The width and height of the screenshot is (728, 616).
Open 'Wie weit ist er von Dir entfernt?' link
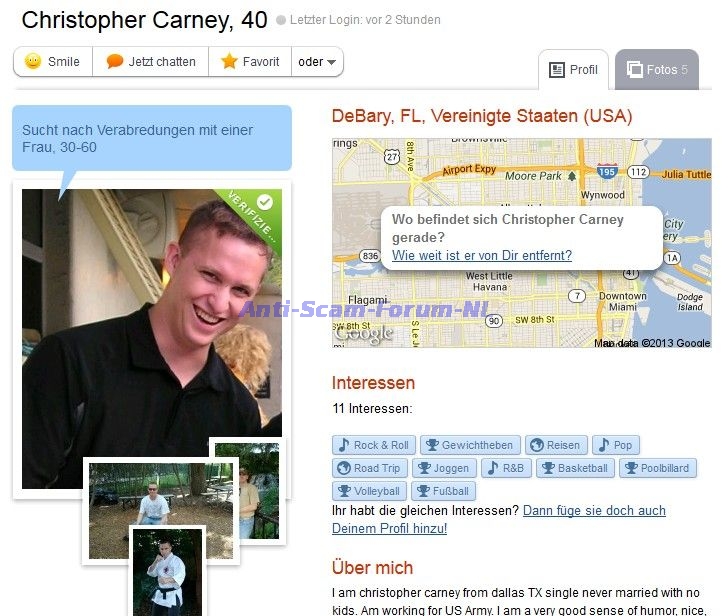(x=482, y=255)
